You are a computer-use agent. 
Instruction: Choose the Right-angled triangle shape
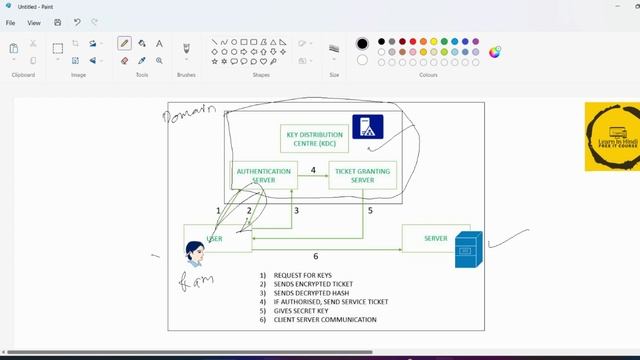(283, 42)
